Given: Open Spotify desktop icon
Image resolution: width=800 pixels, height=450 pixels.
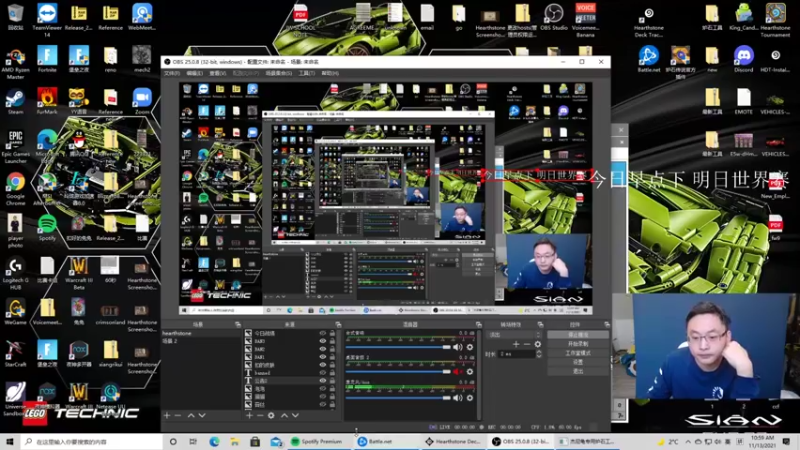Looking at the screenshot, I should (47, 228).
